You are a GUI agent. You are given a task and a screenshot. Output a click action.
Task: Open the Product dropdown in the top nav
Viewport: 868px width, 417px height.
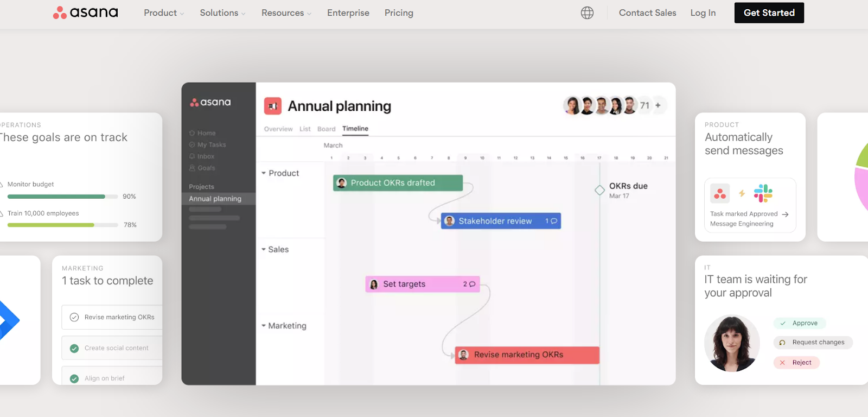point(164,12)
